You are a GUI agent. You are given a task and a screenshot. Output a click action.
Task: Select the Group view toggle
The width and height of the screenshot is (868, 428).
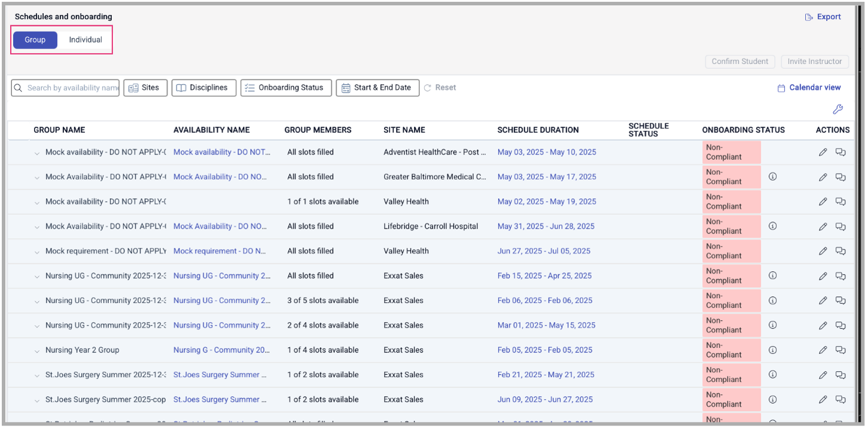35,40
